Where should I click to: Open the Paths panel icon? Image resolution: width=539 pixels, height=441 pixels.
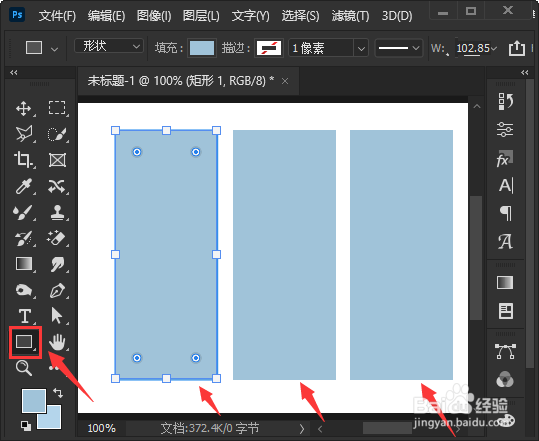pos(505,351)
